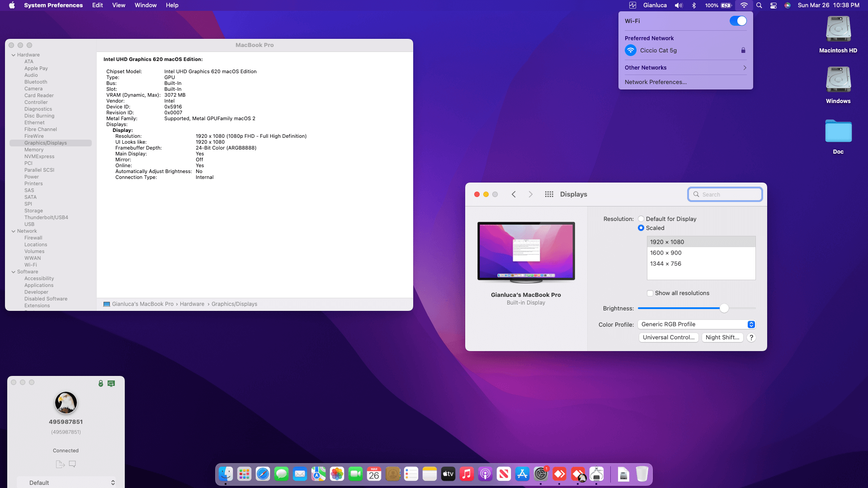Open the View menu
Screen dimensions: 868x488
(118, 5)
